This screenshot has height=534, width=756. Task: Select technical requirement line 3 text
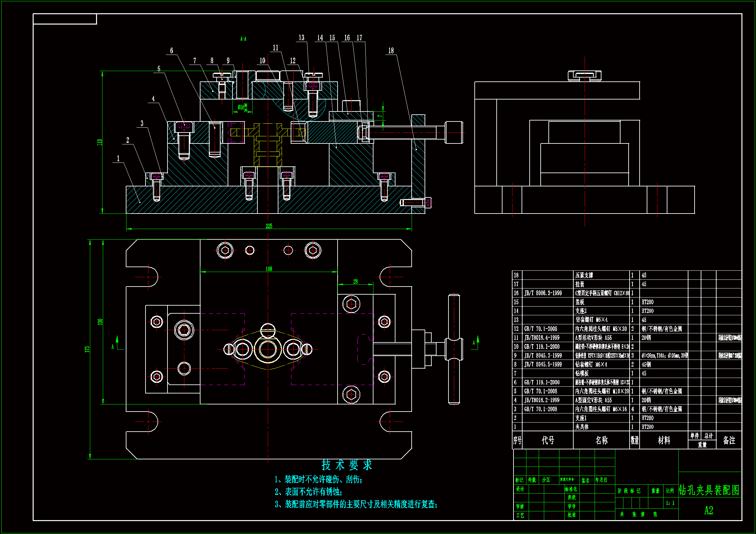[x=356, y=504]
